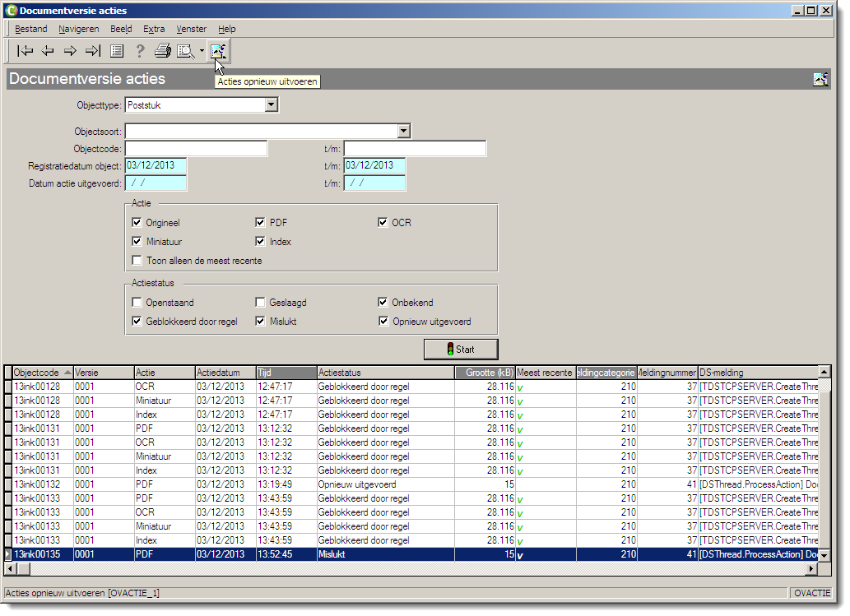Viewport: 850px width, 616px height.
Task: Check the Geslaagd status checkbox
Action: [x=260, y=303]
